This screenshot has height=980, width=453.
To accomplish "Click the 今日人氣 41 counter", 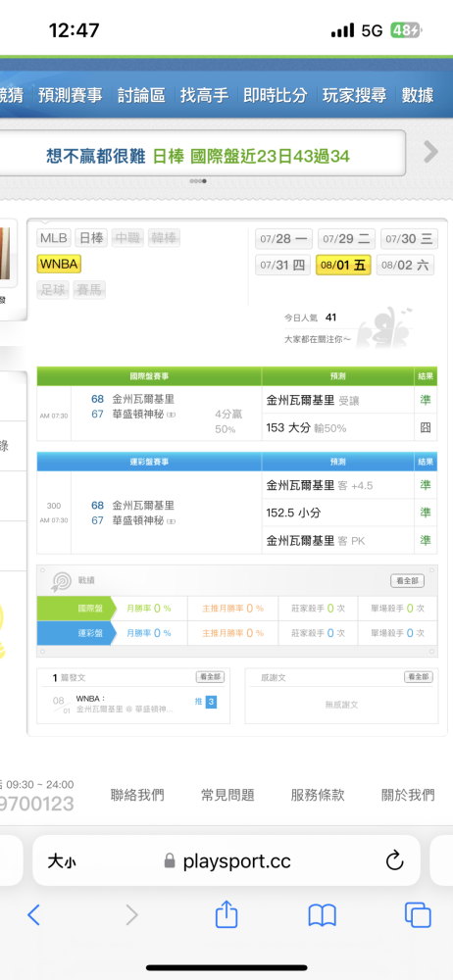I will click(311, 318).
